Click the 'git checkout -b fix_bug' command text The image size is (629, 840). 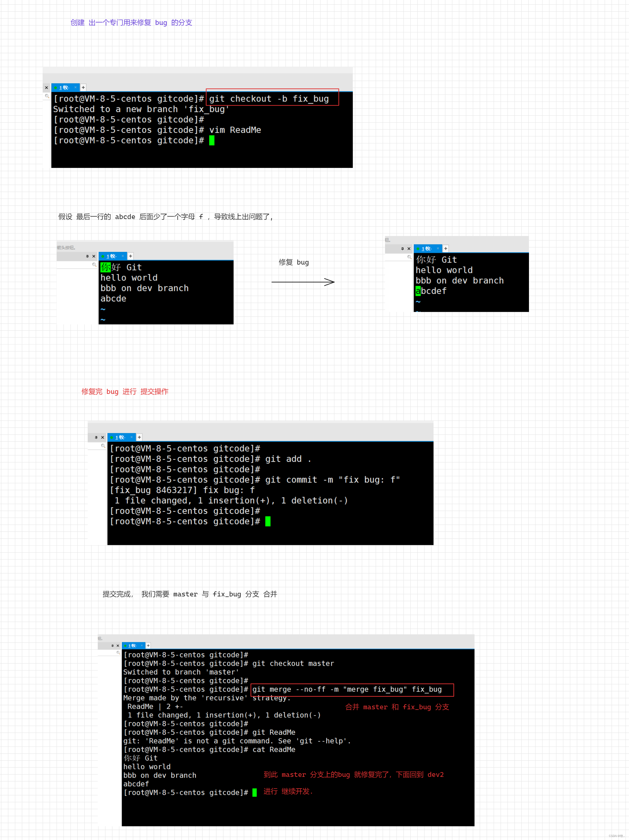(x=269, y=99)
